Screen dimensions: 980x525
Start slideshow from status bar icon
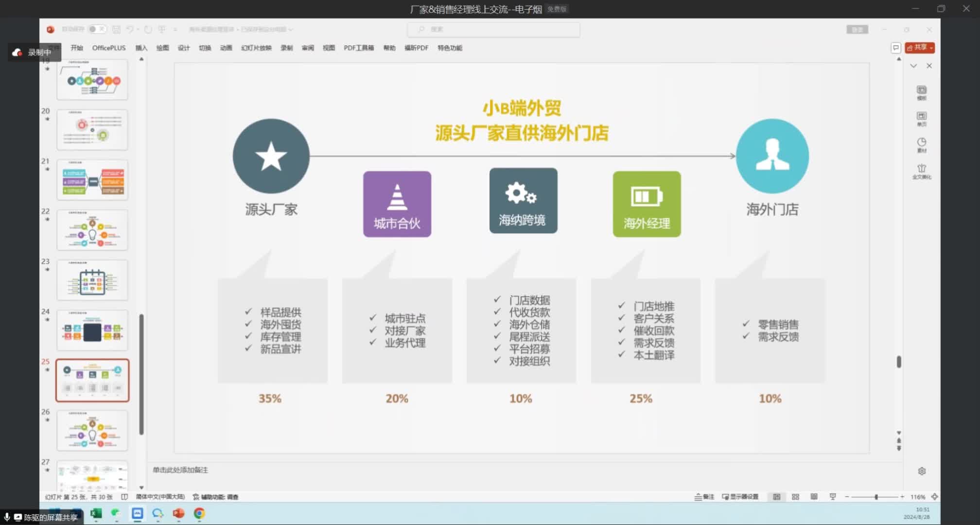pyautogui.click(x=833, y=497)
